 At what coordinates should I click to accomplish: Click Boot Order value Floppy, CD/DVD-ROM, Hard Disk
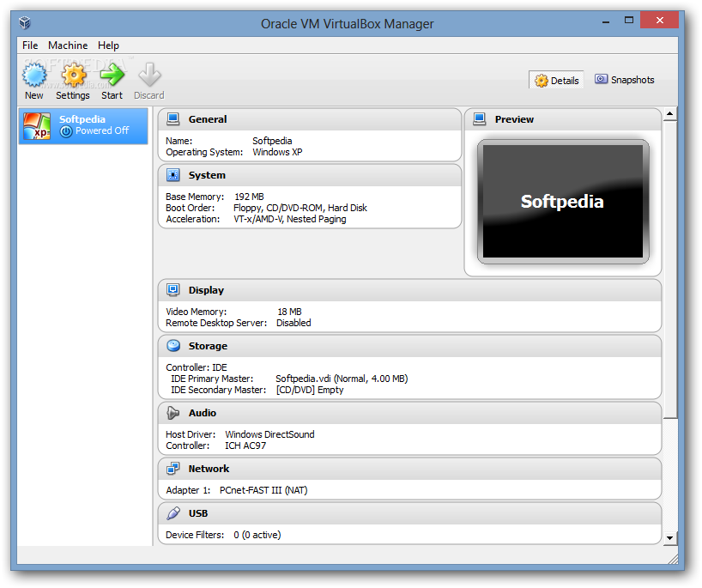coord(300,208)
